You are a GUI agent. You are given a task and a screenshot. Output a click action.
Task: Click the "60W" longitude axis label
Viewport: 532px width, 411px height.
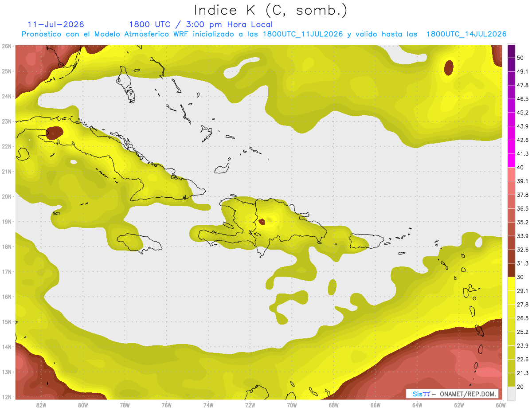click(x=501, y=405)
